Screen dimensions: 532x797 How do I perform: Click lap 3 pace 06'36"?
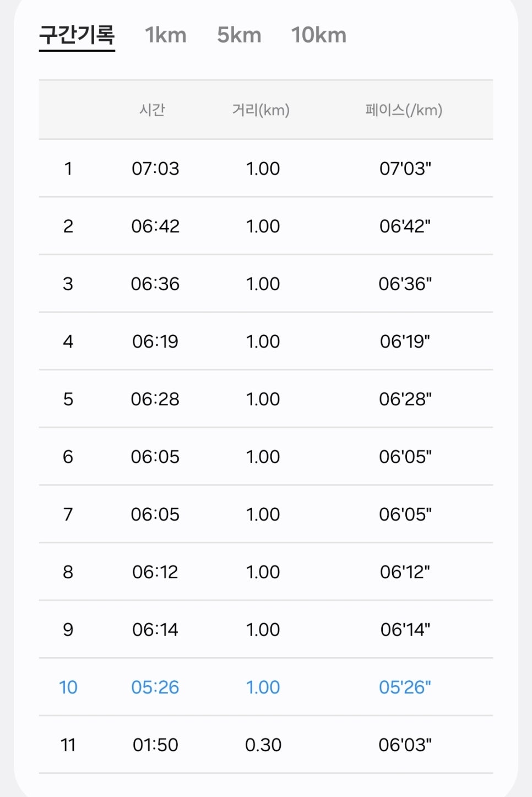[405, 284]
